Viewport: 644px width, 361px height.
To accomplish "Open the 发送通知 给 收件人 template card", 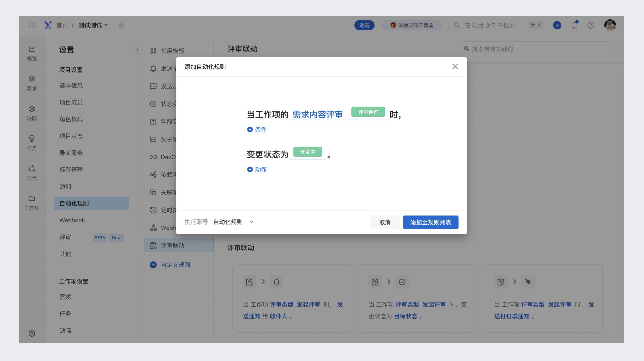I will pyautogui.click(x=292, y=299).
